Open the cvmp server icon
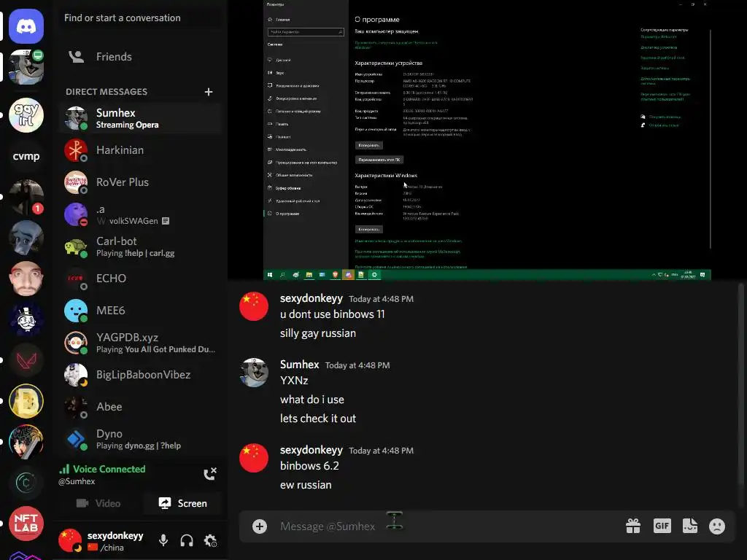Screen dimensions: 747x560 [26, 156]
